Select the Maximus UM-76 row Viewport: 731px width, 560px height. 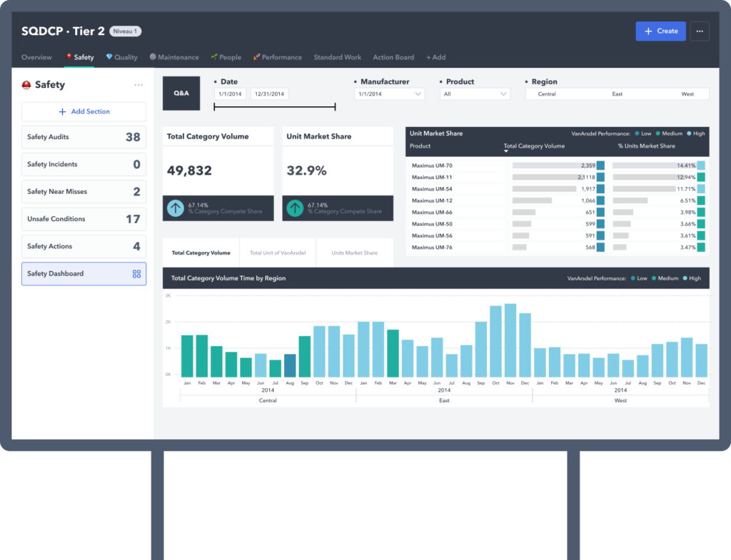(x=558, y=248)
